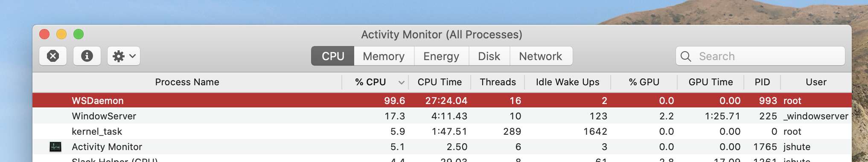Click the Search input field
The image size is (868, 162).
pyautogui.click(x=760, y=56)
